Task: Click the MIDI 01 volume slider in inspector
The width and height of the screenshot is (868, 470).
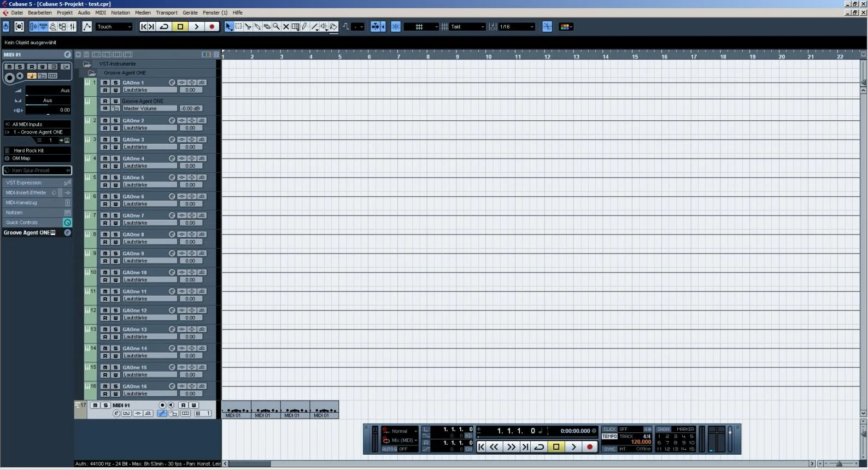Action: coord(48,90)
